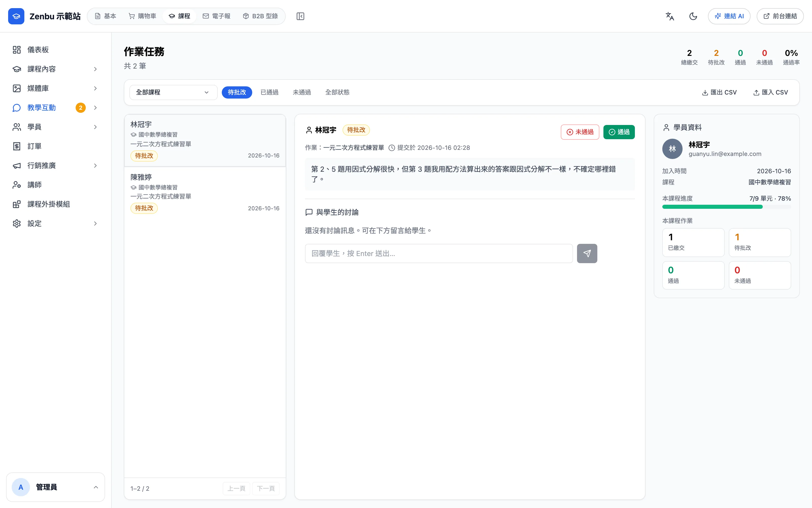This screenshot has height=508, width=812.
Task: Open 訂單 in the sidebar
Action: 55,147
